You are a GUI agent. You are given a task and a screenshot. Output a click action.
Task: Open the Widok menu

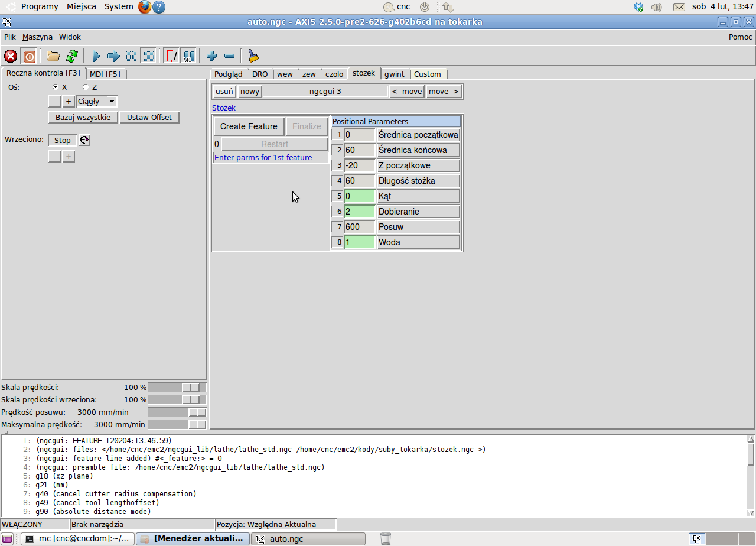click(x=70, y=37)
